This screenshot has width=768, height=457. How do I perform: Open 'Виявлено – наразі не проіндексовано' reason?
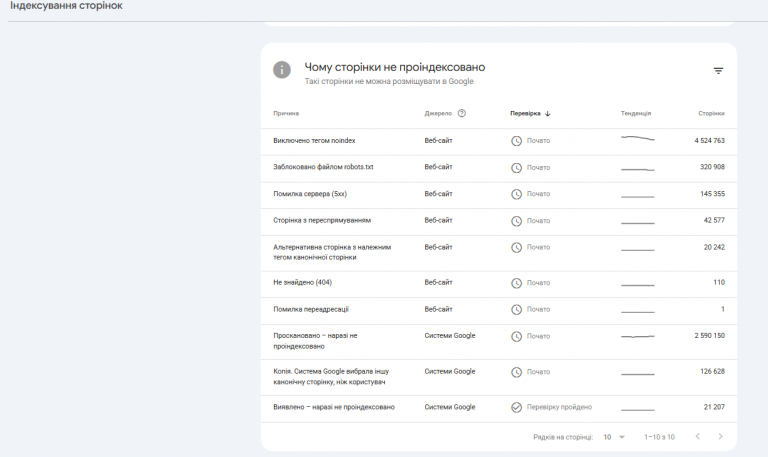[x=334, y=407]
